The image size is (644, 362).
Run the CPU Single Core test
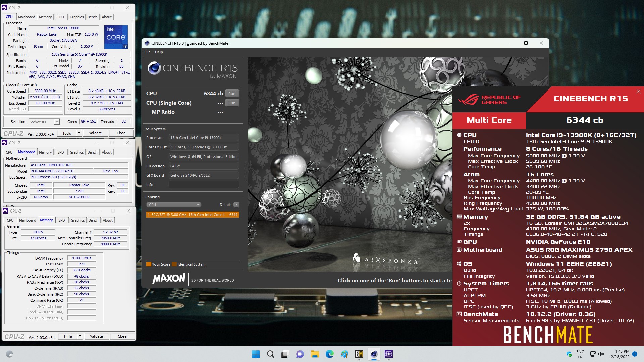[x=232, y=103]
